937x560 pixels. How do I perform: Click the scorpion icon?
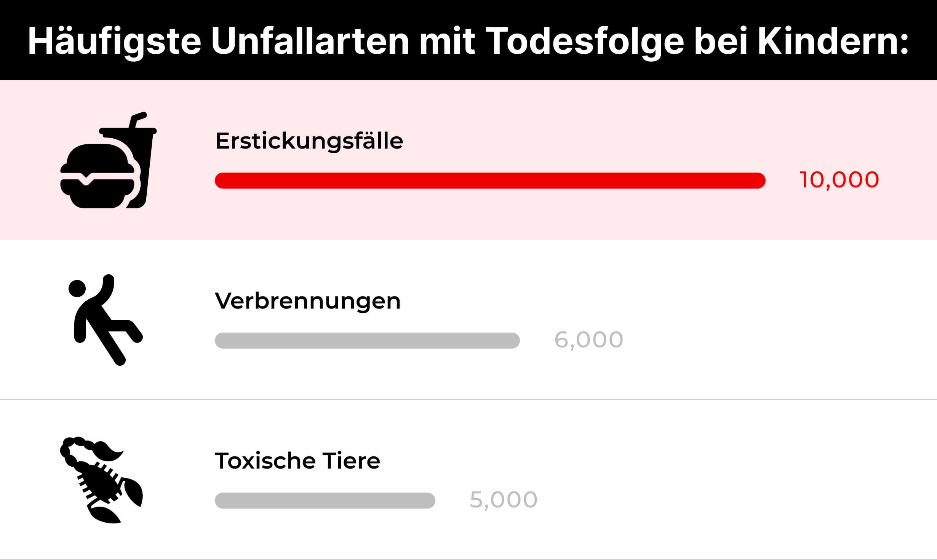tap(101, 480)
